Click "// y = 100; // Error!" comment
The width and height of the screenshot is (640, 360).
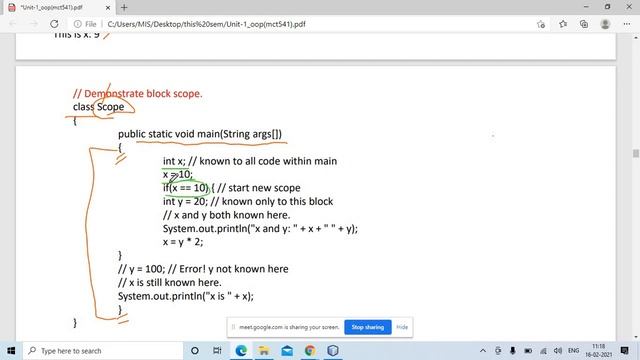click(203, 269)
